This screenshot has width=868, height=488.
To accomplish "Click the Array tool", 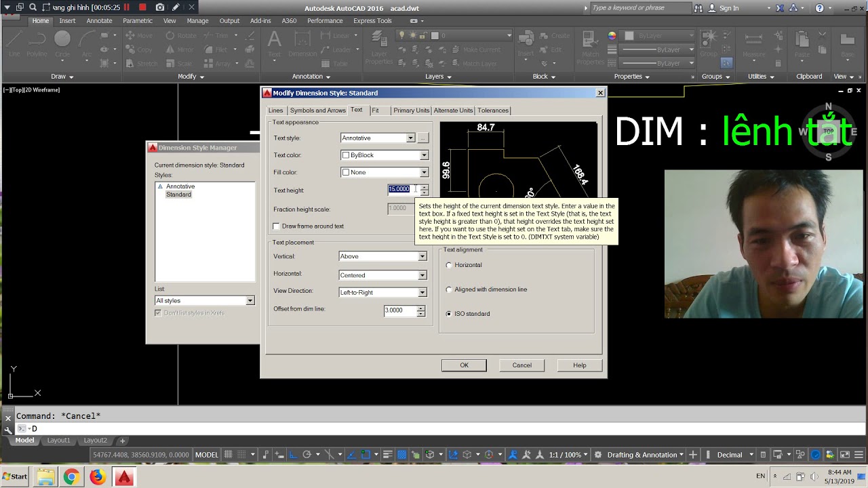I will (x=216, y=64).
